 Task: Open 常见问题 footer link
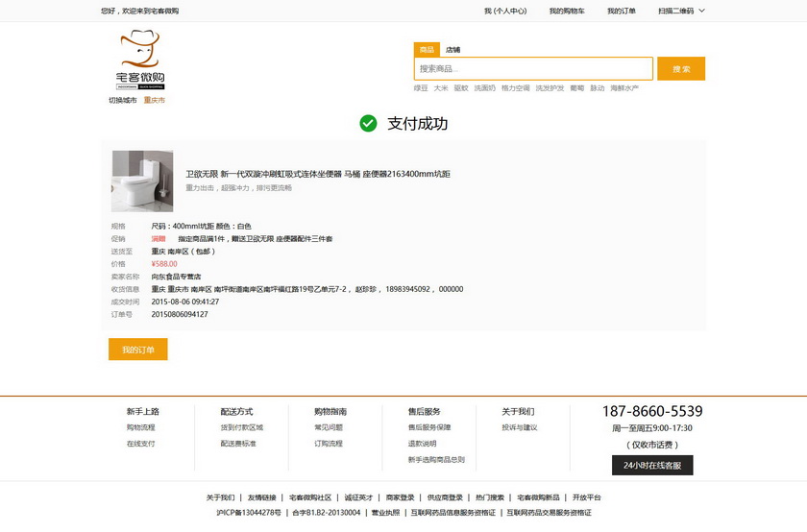coord(329,427)
